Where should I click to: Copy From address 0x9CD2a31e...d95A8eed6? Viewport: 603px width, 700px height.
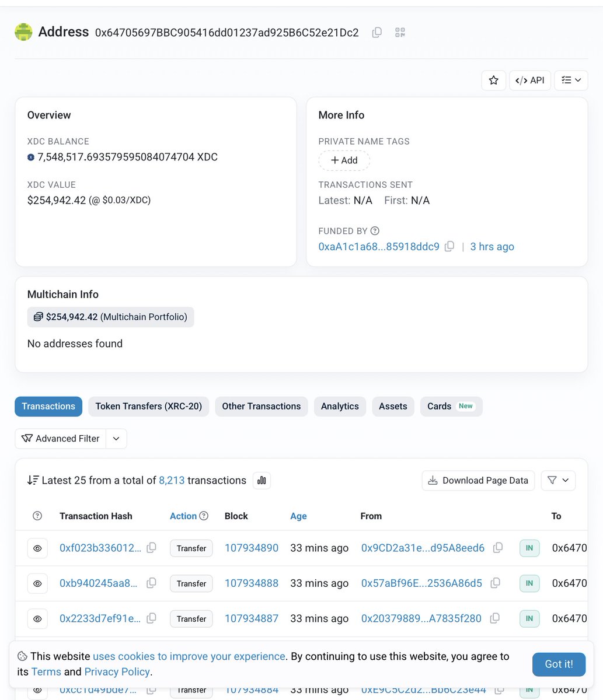(x=498, y=548)
